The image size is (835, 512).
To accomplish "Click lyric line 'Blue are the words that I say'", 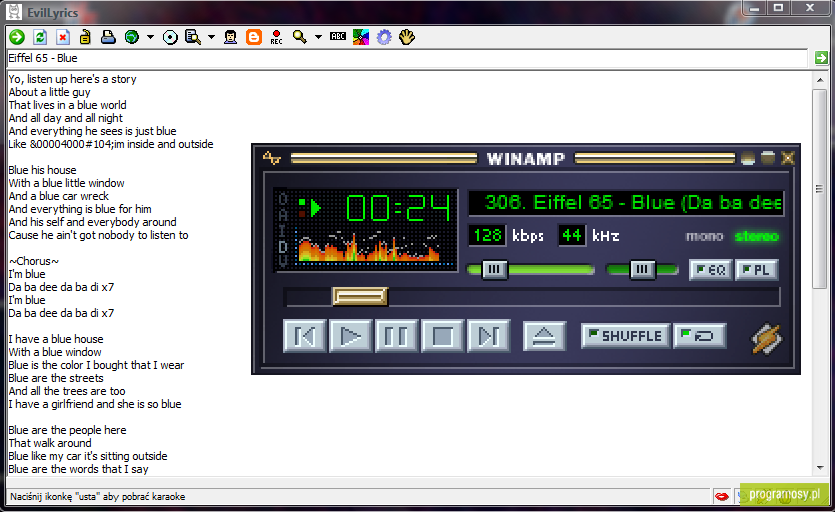I will pos(78,469).
